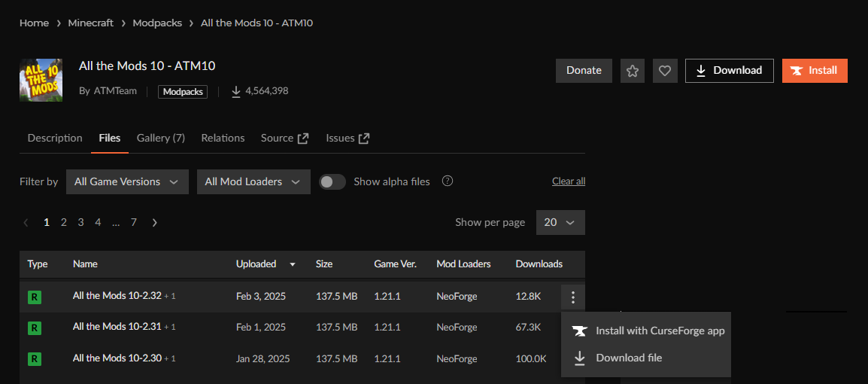868x384 pixels.
Task: Click the Size column header
Action: [324, 264]
